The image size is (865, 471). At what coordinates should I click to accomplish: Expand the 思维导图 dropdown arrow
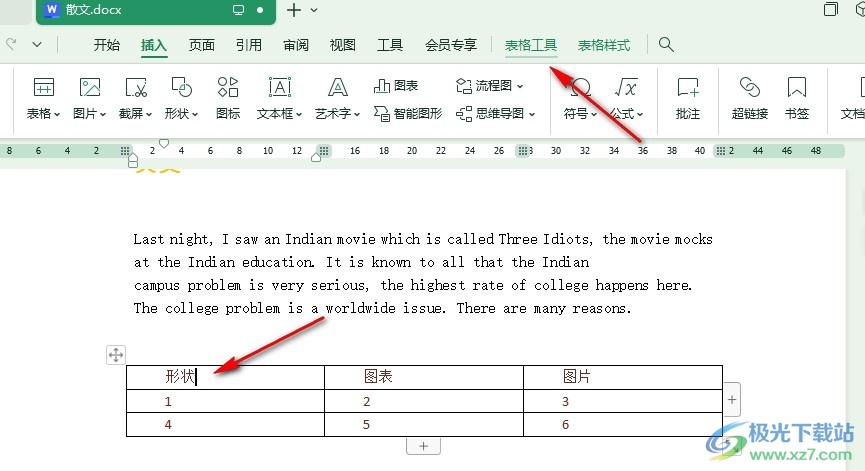point(532,114)
